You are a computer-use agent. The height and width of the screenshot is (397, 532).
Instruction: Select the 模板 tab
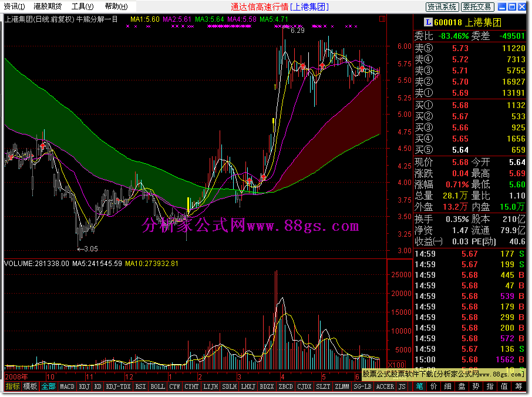pos(30,386)
